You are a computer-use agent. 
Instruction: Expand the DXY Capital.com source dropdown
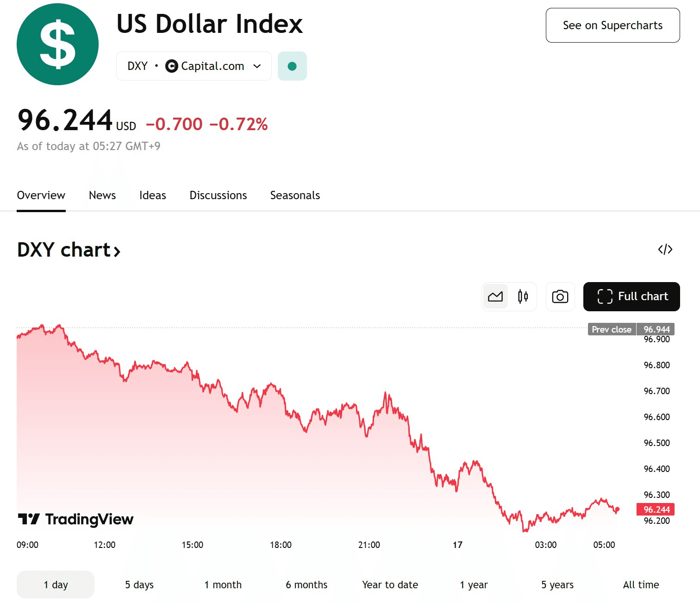194,66
